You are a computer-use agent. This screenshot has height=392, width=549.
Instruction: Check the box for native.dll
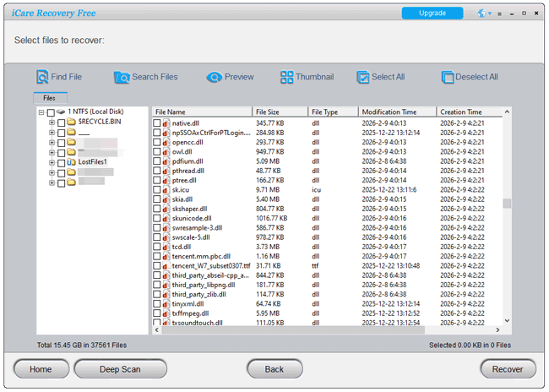156,123
